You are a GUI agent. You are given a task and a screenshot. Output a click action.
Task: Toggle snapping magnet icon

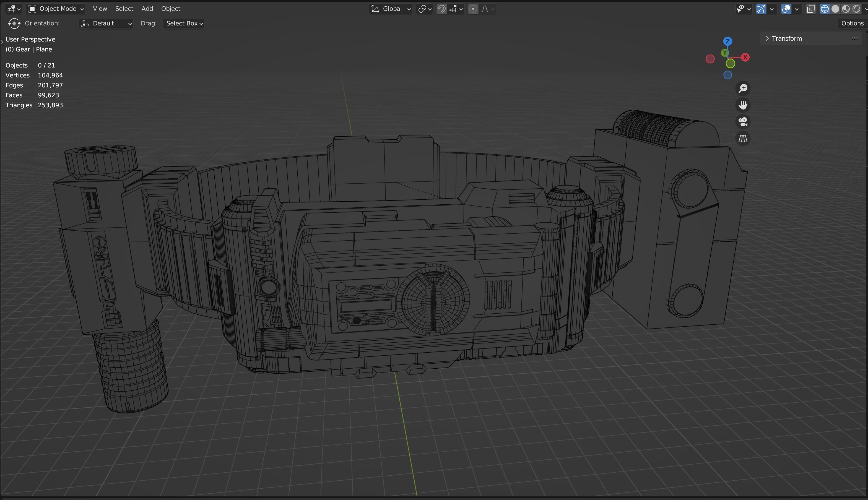tap(442, 9)
